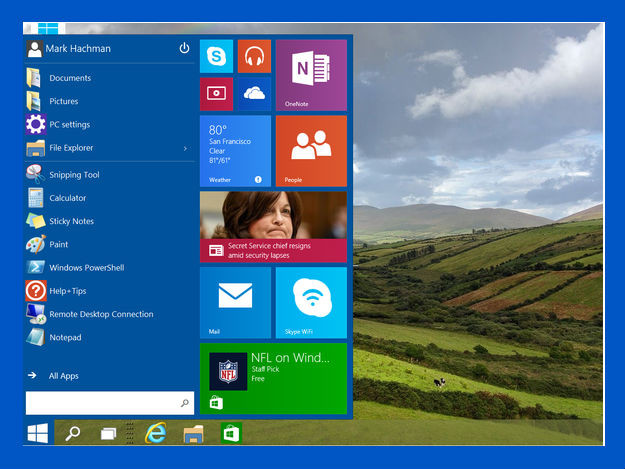Expand the File Explorer jump list arrow
625x469 pixels.
pyautogui.click(x=185, y=148)
